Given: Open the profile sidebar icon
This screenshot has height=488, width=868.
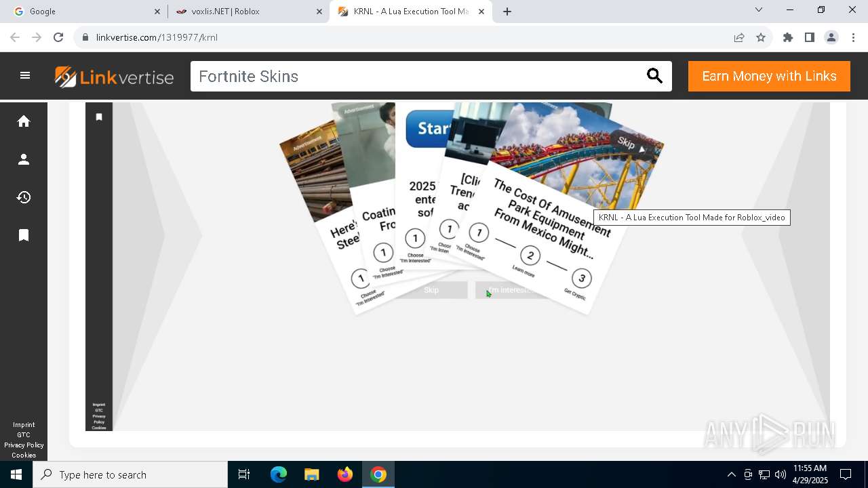Looking at the screenshot, I should (x=24, y=159).
